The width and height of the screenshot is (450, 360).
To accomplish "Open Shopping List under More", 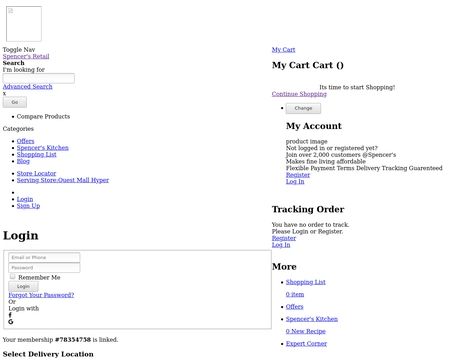I will click(x=306, y=282).
